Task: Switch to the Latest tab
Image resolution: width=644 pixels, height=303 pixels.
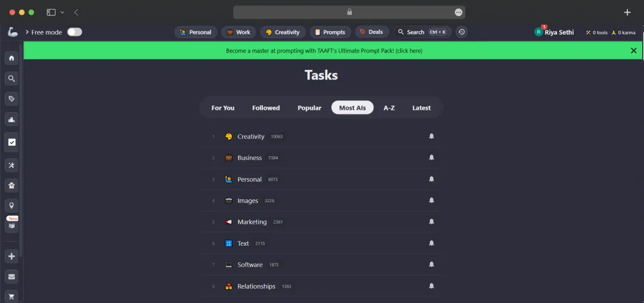Action: pyautogui.click(x=422, y=107)
